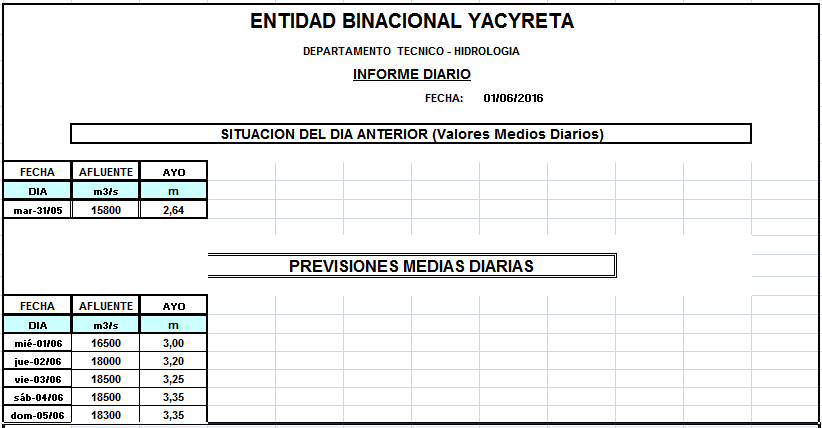The image size is (822, 428).
Task: Click the report date 01/06/2016
Action: coord(512,98)
